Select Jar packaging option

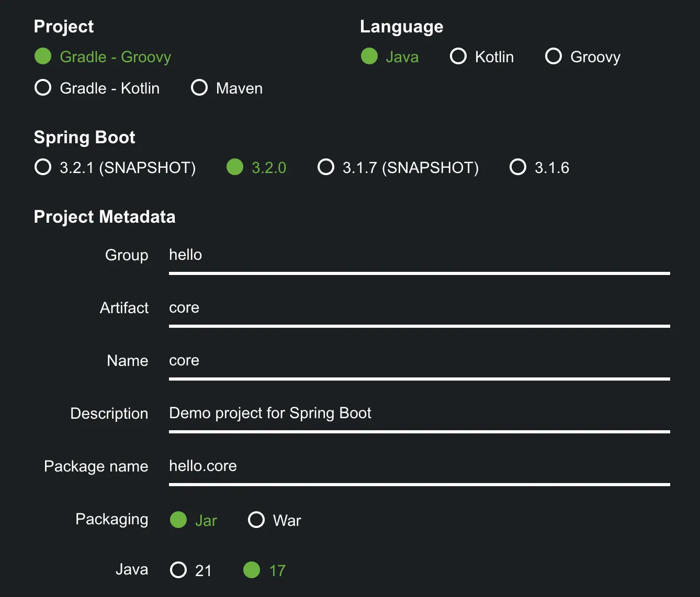178,520
